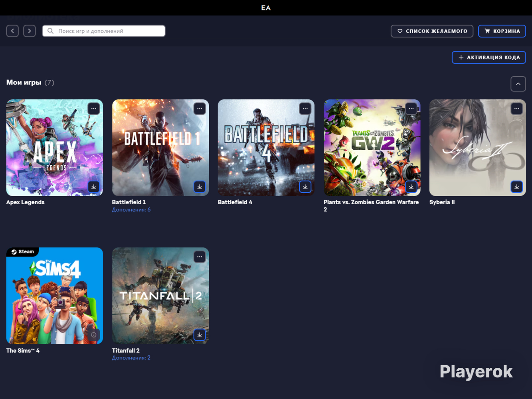Open the three-dot menu on Plants vs. Zombies GW2
Image resolution: width=532 pixels, height=399 pixels.
[x=411, y=109]
